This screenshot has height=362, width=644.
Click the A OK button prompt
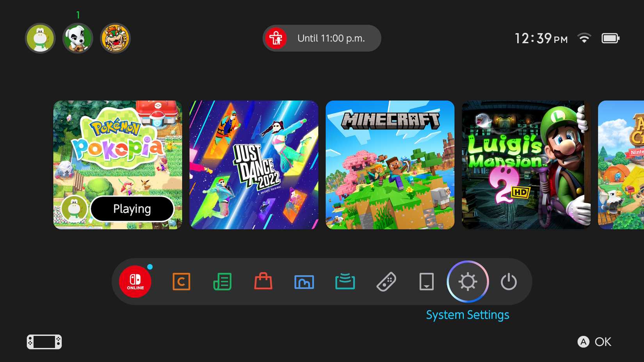594,342
